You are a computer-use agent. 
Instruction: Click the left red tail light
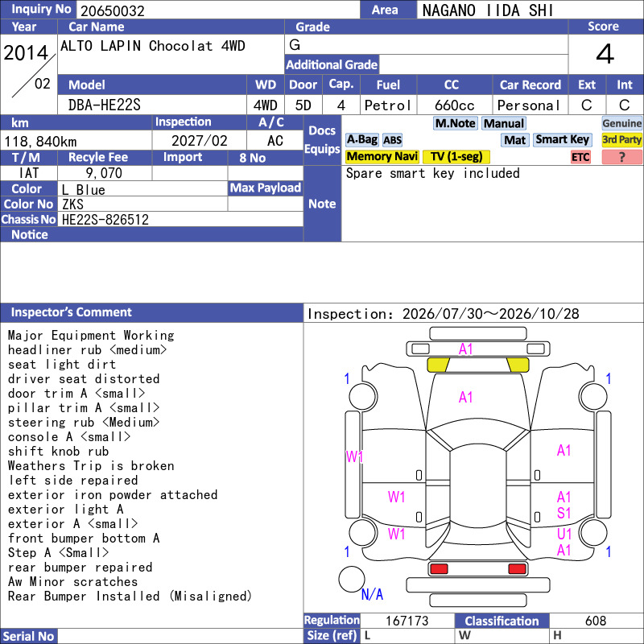click(438, 569)
